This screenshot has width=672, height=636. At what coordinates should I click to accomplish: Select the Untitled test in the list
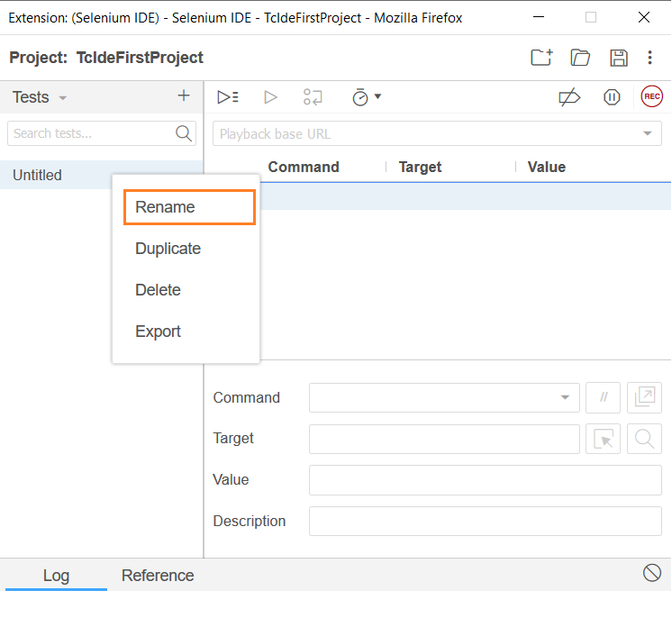101,175
